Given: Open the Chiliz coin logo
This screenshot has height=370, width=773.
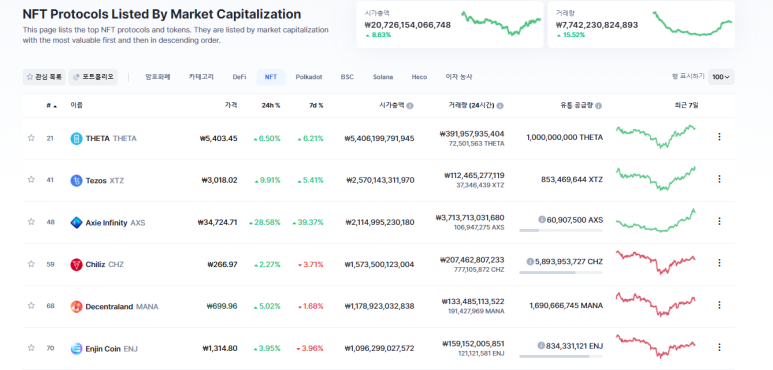Looking at the screenshot, I should (76, 265).
